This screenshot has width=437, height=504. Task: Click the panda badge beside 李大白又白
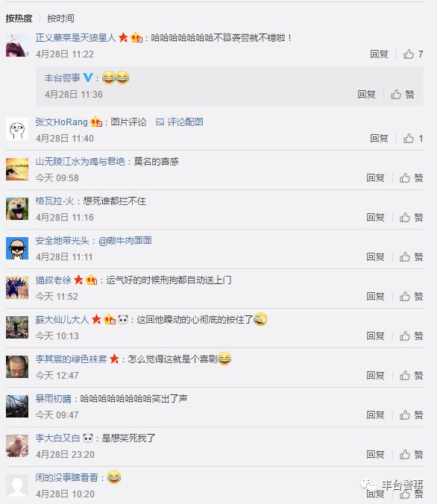pyautogui.click(x=88, y=438)
